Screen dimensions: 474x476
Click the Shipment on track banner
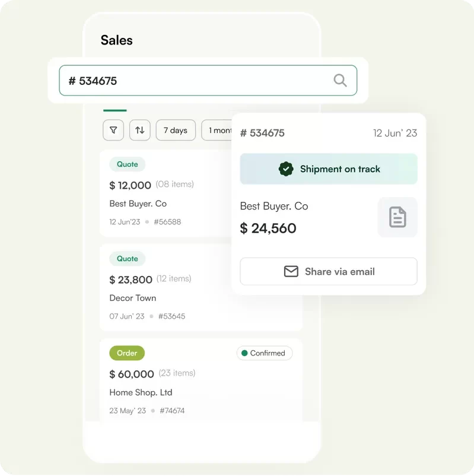pyautogui.click(x=328, y=169)
